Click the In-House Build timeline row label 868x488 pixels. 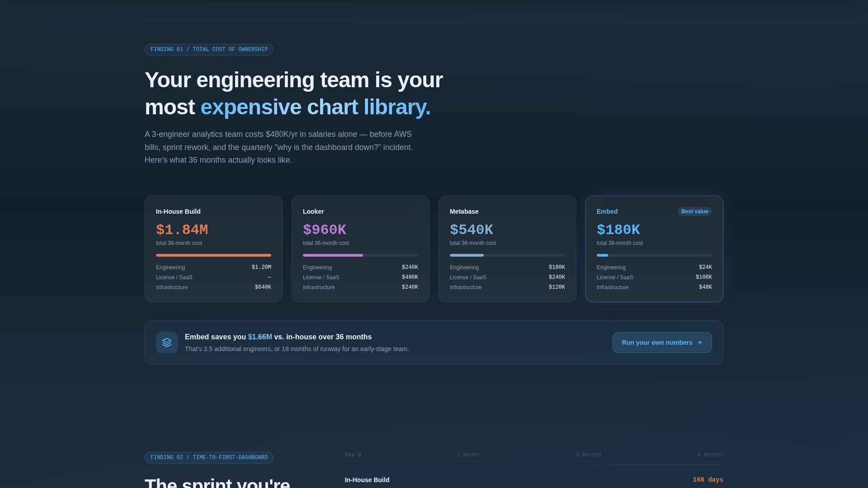coord(367,480)
